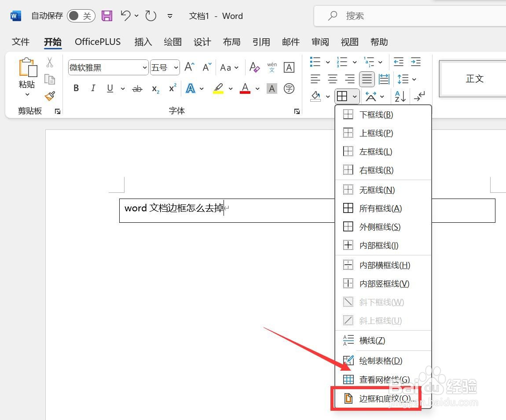This screenshot has width=506, height=420.
Task: Apply the red font color swatch
Action: (245, 88)
